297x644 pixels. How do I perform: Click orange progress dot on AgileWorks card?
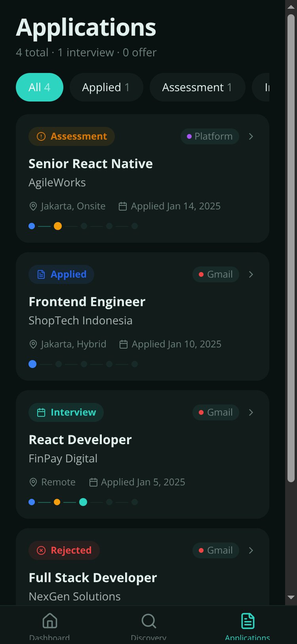point(58,226)
